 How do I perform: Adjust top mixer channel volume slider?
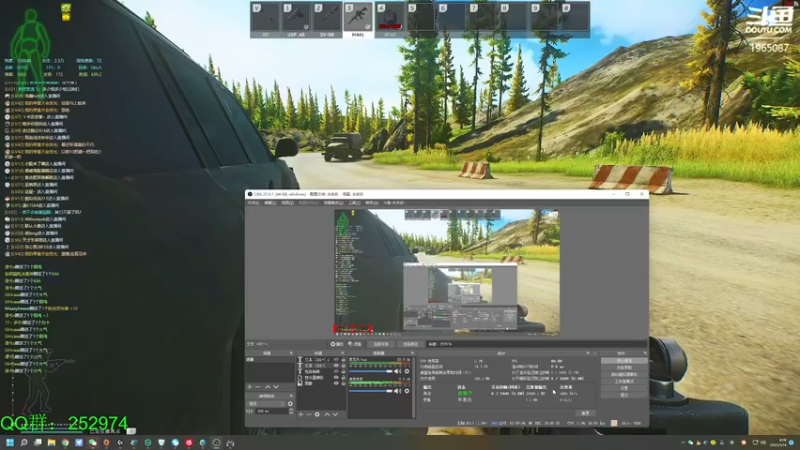click(371, 371)
